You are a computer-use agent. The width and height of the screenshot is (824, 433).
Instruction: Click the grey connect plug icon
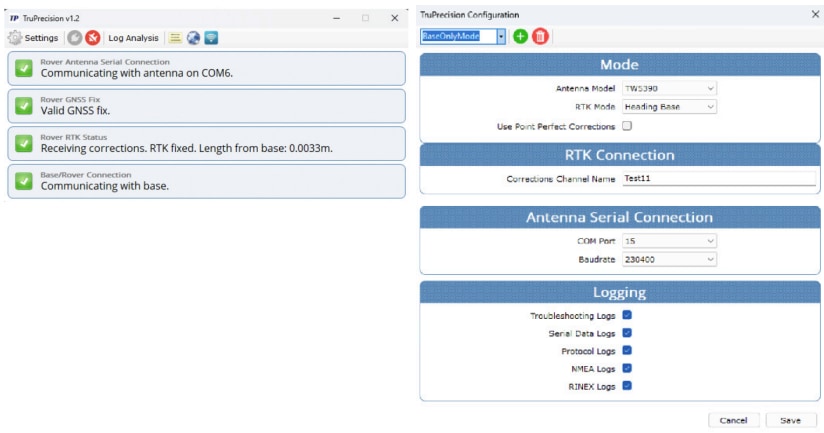tap(75, 38)
